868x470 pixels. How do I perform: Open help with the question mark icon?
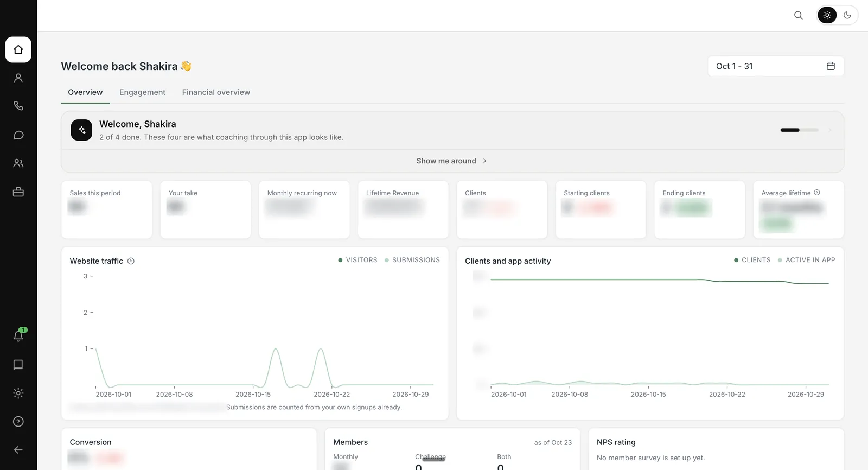18,422
